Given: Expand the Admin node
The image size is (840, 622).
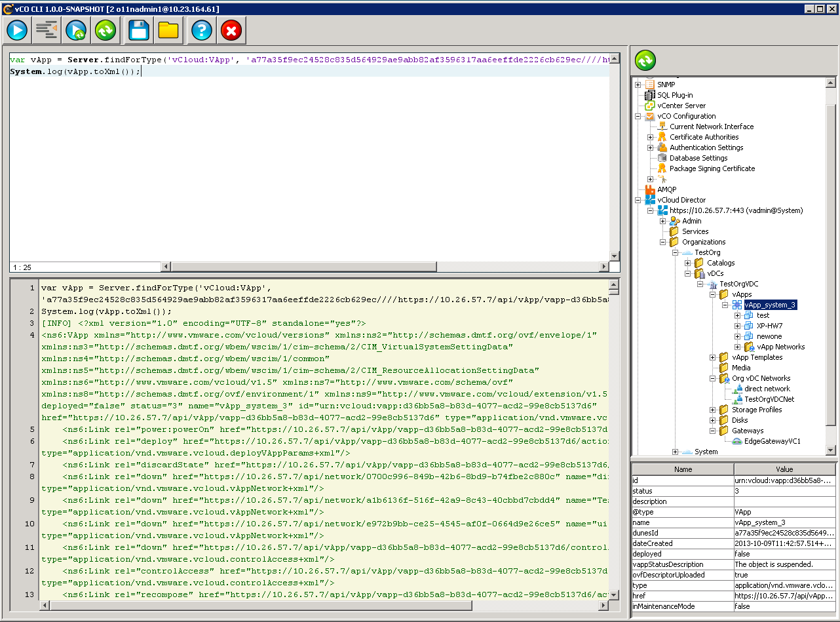Looking at the screenshot, I should 662,221.
